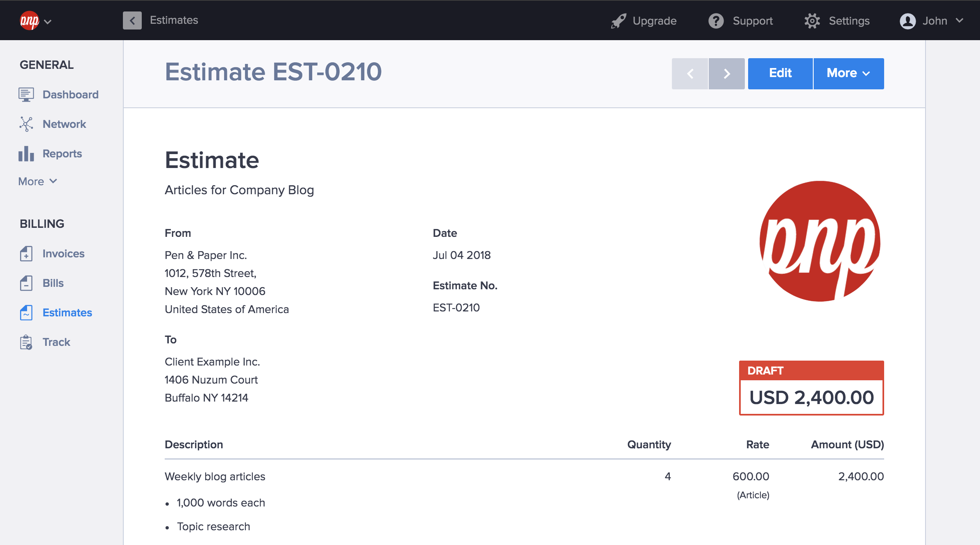Click the Invoices document plus icon
The height and width of the screenshot is (545, 980).
26,254
